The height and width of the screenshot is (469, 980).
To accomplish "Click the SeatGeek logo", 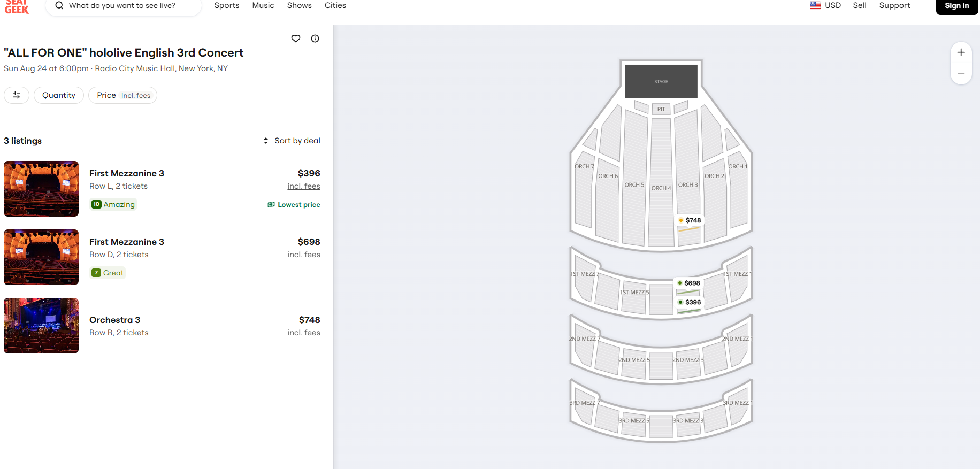I will (x=17, y=6).
